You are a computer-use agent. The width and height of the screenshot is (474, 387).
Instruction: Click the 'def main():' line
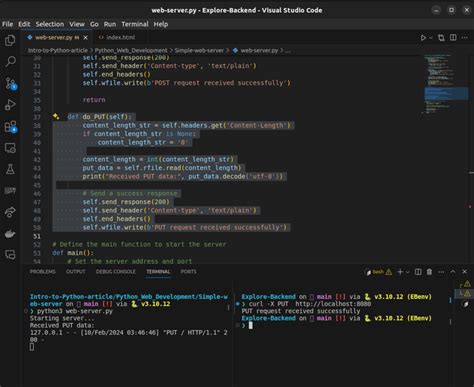point(73,253)
